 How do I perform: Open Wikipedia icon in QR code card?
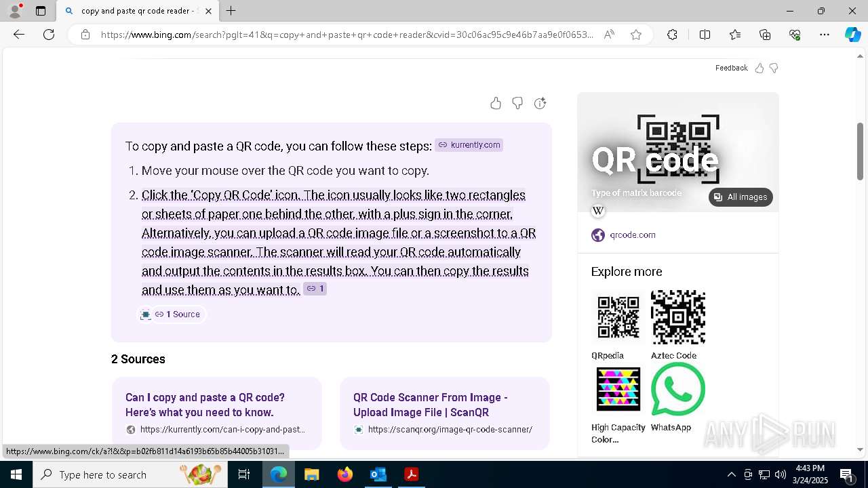pyautogui.click(x=598, y=211)
